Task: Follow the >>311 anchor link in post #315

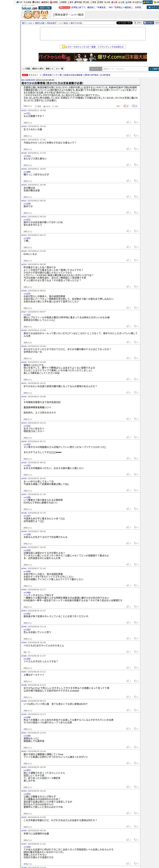Action: coord(27,114)
